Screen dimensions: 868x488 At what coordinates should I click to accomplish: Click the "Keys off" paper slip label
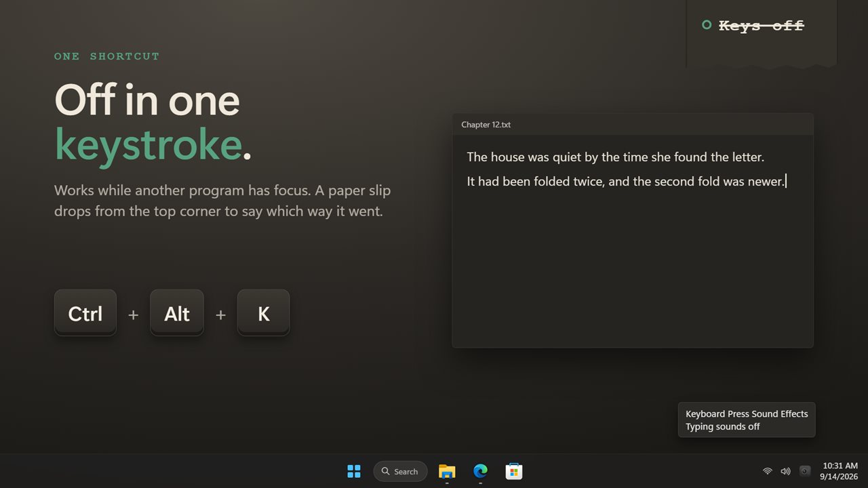coord(761,26)
